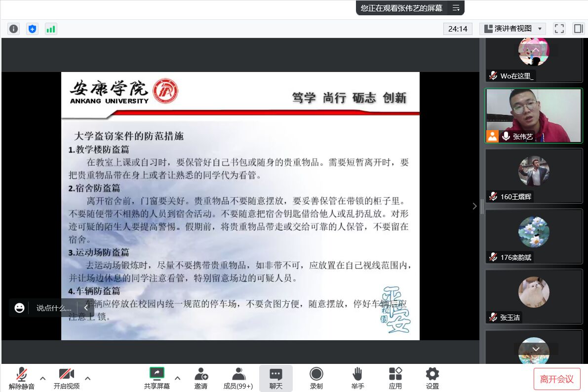Click 离开会议 to leave meeting
Image resolution: width=588 pixels, height=392 pixels.
pos(556,379)
